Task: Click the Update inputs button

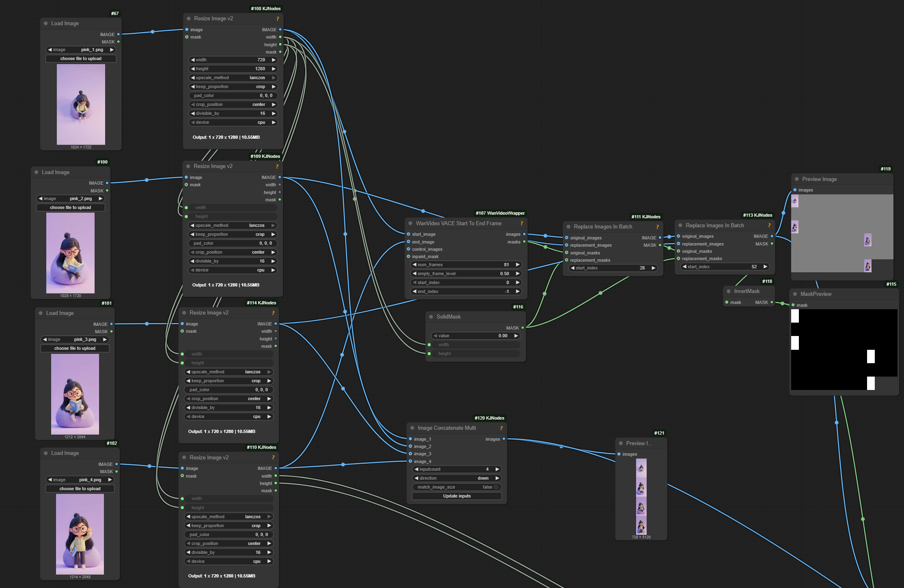Action: 457,496
